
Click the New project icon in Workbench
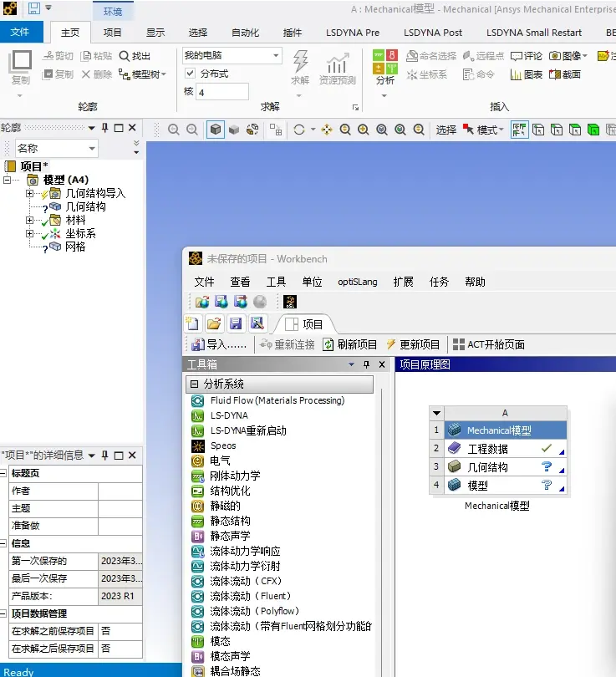tap(192, 323)
